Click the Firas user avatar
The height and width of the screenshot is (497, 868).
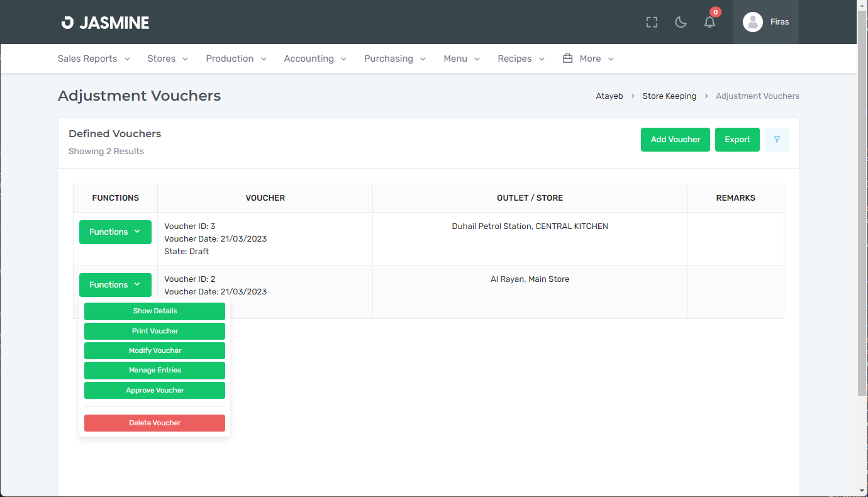click(752, 22)
